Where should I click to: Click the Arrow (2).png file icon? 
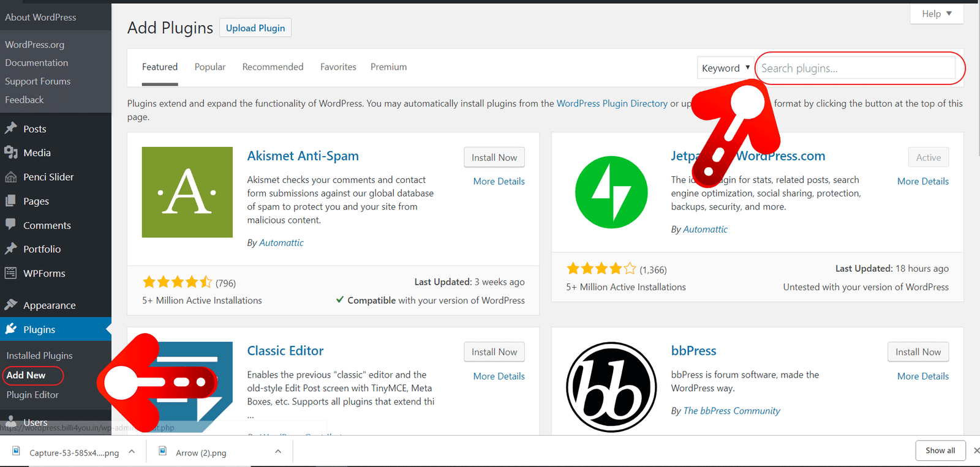[x=163, y=451]
